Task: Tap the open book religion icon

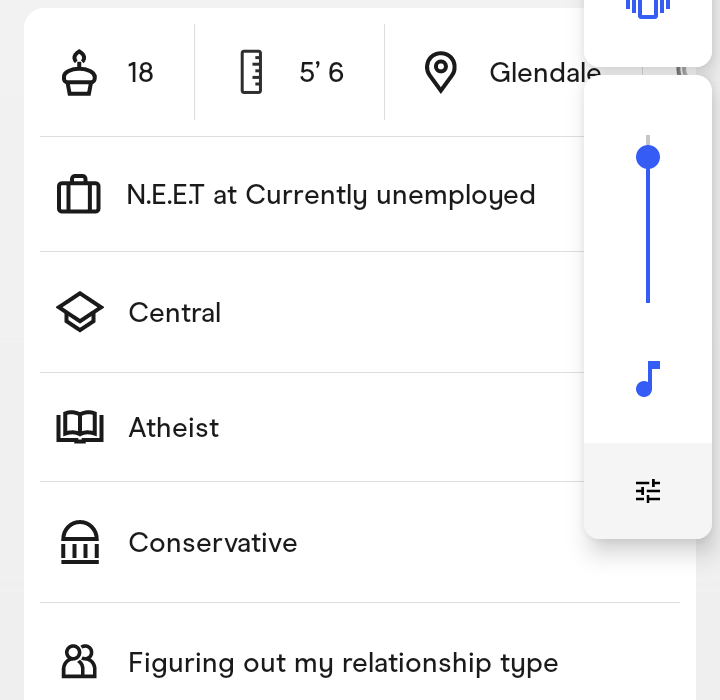Action: 79,428
